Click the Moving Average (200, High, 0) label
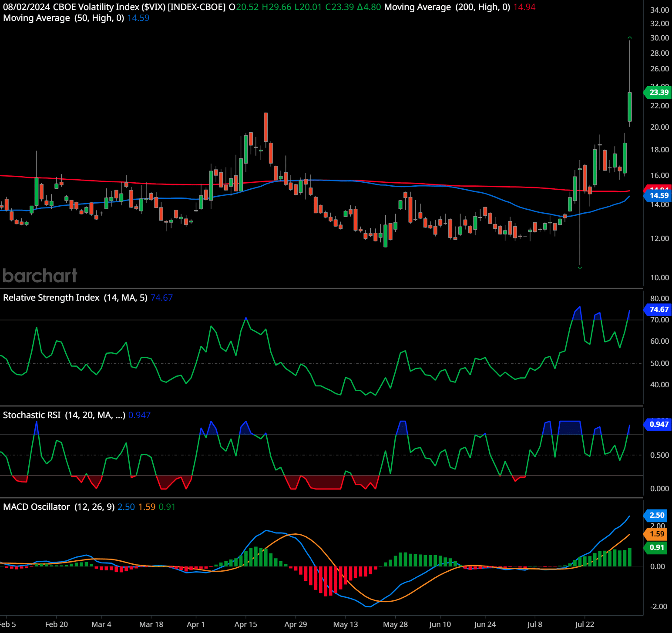This screenshot has width=672, height=633. pos(447,7)
